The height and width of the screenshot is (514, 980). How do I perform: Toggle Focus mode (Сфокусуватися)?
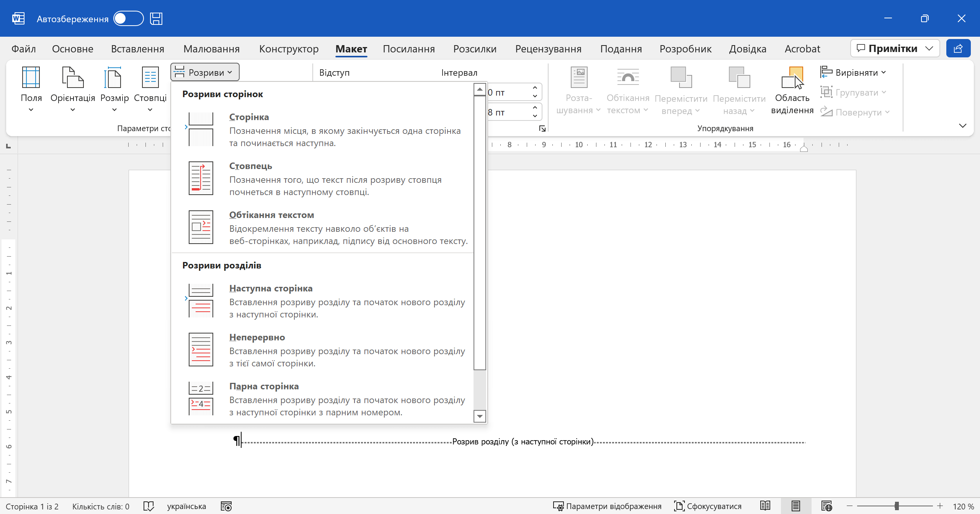coord(708,506)
